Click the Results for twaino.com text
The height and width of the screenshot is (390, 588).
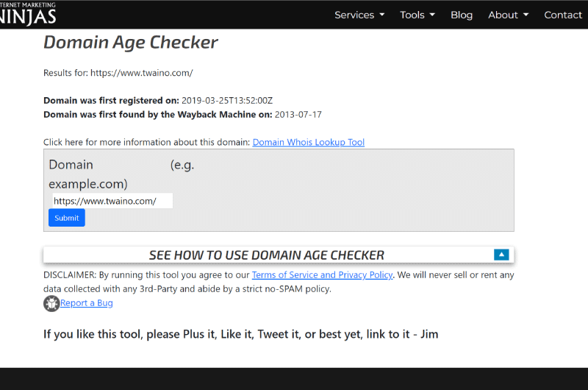(x=118, y=73)
